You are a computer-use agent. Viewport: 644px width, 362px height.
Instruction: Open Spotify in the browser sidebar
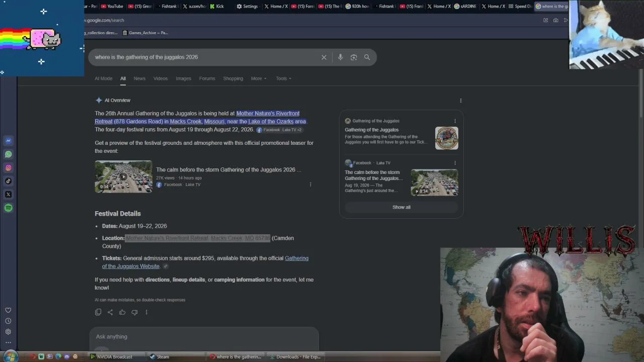[x=9, y=208]
